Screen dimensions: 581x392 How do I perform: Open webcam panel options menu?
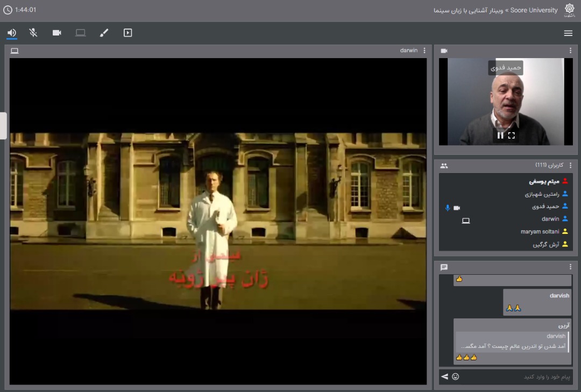point(570,51)
